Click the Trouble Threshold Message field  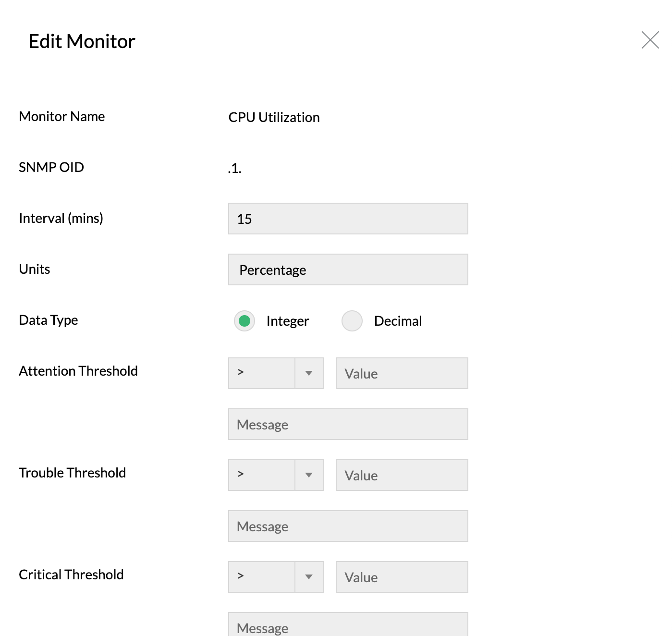point(348,526)
